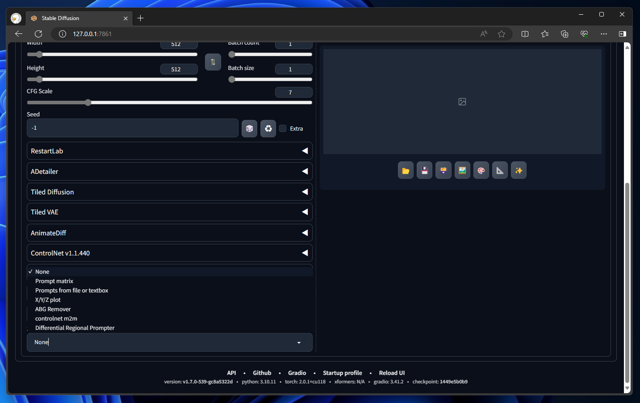The image size is (640, 403).
Task: Enable the Extra seed checkbox
Action: pos(282,129)
